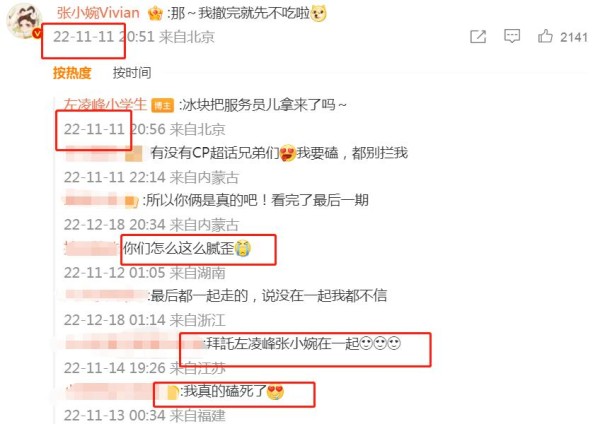Click the heart-eyes emoji after 磕死了
This screenshot has height=424, width=600.
tap(276, 391)
